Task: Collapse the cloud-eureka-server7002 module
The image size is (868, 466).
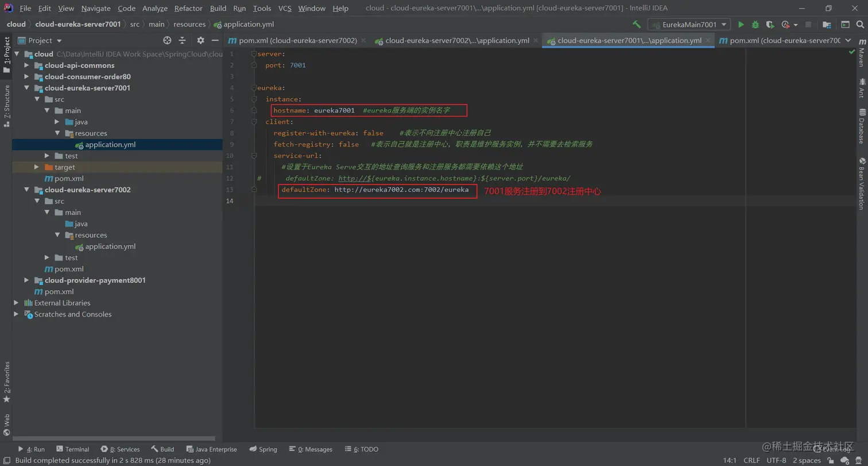Action: [x=26, y=190]
